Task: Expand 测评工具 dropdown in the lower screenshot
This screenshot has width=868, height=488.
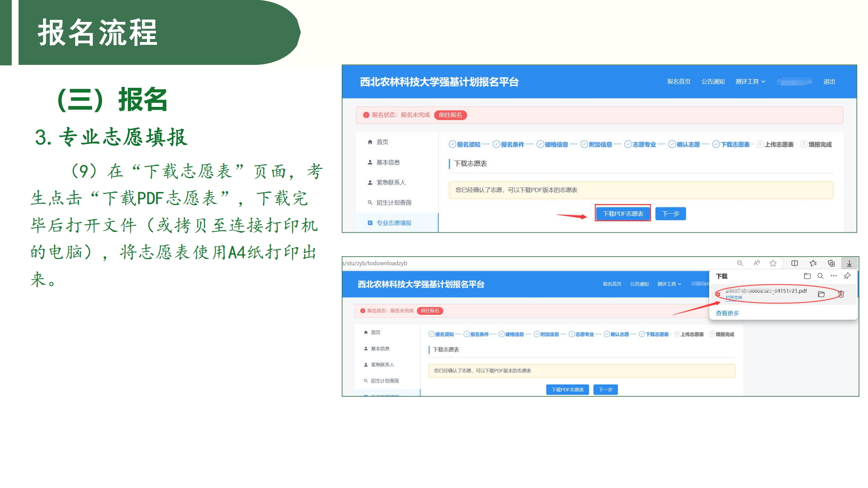Action: (x=669, y=284)
